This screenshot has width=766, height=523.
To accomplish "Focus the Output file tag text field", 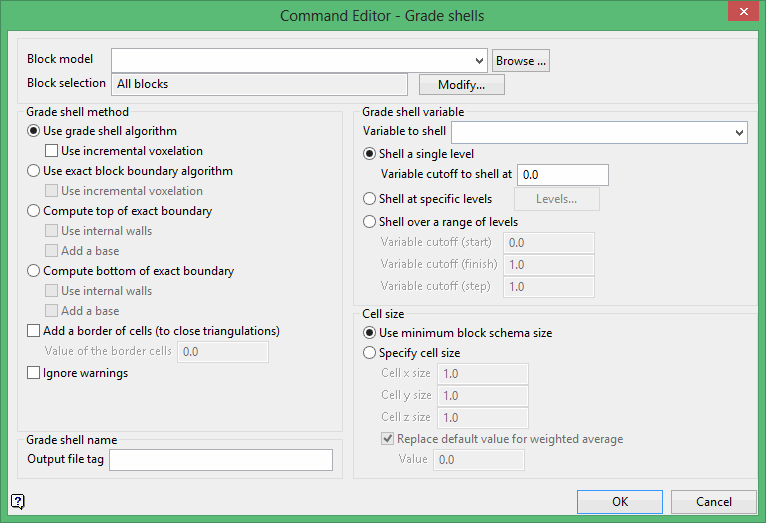I will pyautogui.click(x=221, y=460).
